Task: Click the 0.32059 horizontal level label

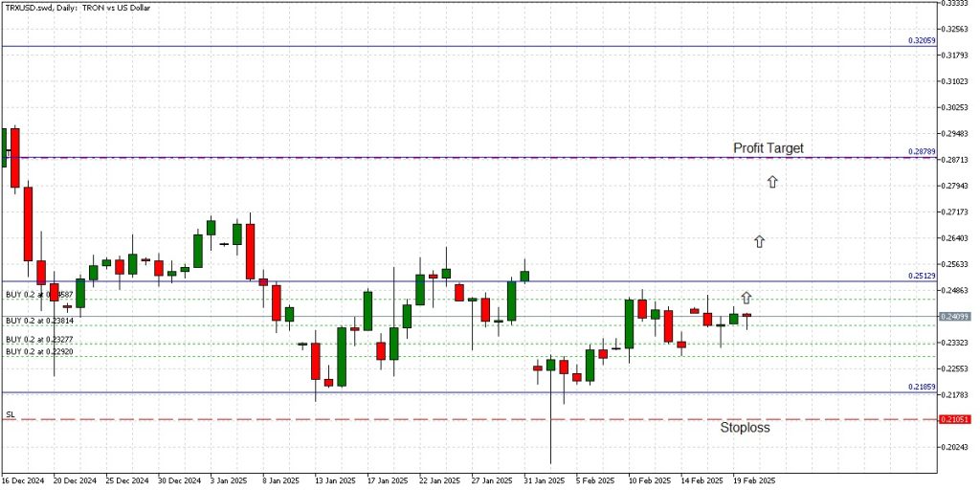Action: pos(920,41)
